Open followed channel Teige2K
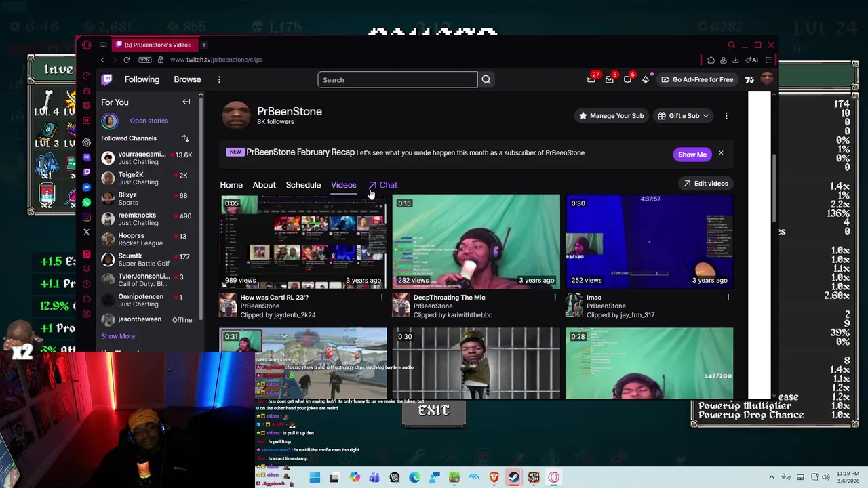Viewport: 868px width, 488px height. tap(146, 178)
